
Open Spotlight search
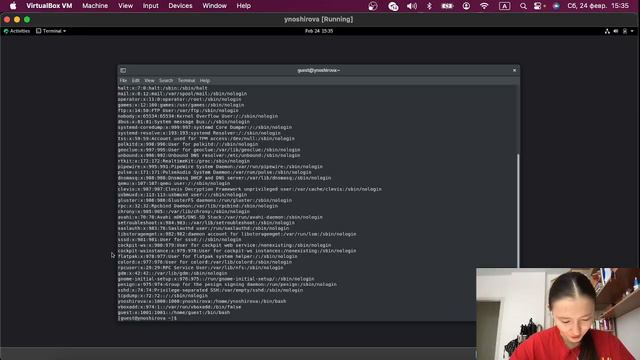pyautogui.click(x=523, y=6)
